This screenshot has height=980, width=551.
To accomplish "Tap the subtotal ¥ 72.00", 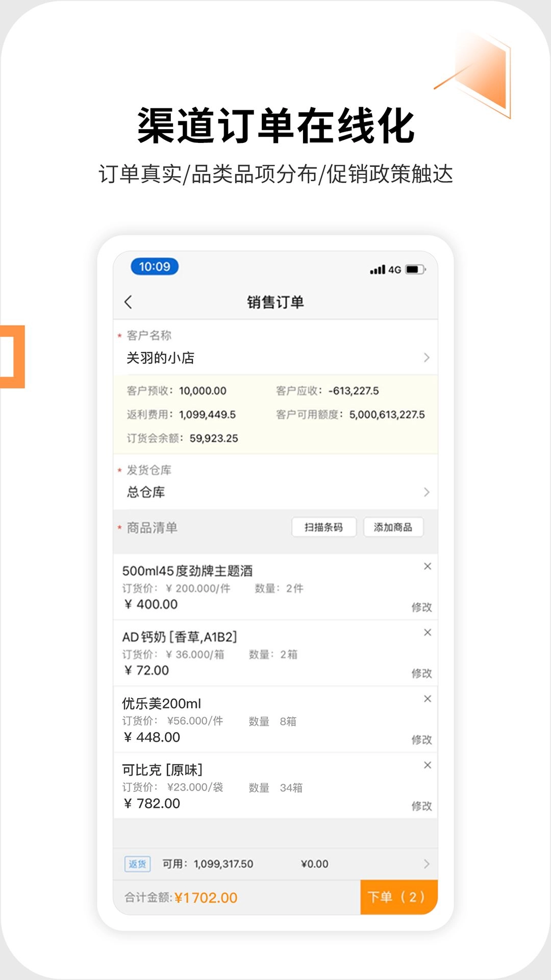I will coord(146,671).
